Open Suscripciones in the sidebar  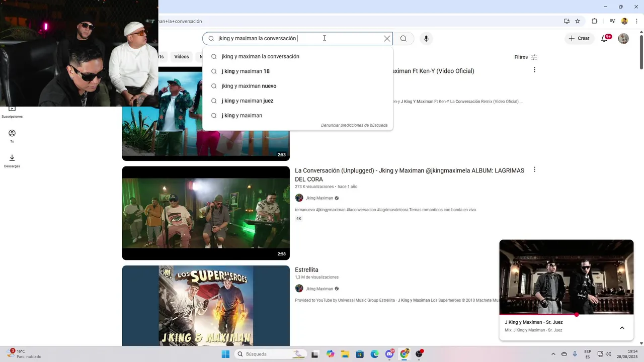(12, 112)
